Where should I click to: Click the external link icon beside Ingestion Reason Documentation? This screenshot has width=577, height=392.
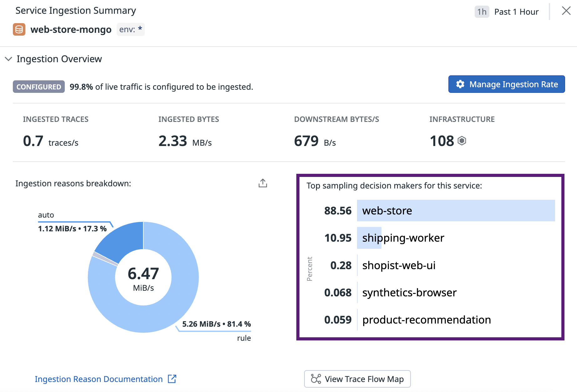pos(172,379)
